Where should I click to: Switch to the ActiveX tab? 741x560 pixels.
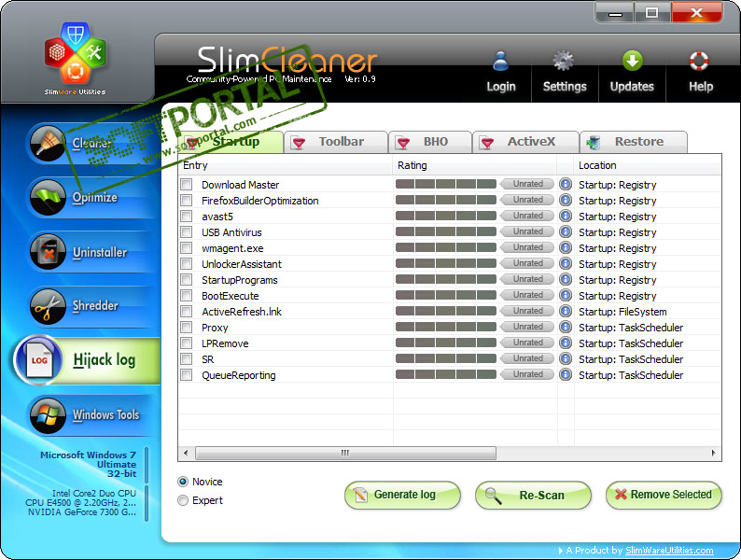[525, 142]
